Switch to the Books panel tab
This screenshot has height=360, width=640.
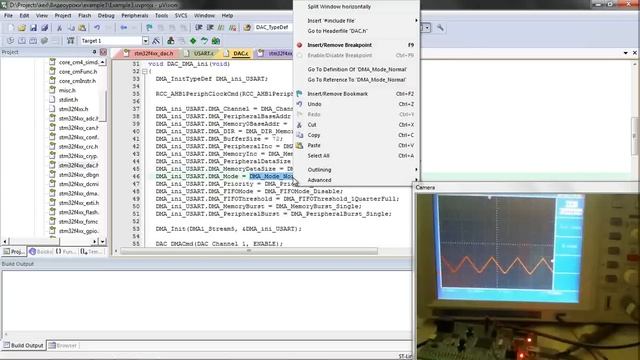coord(40,251)
